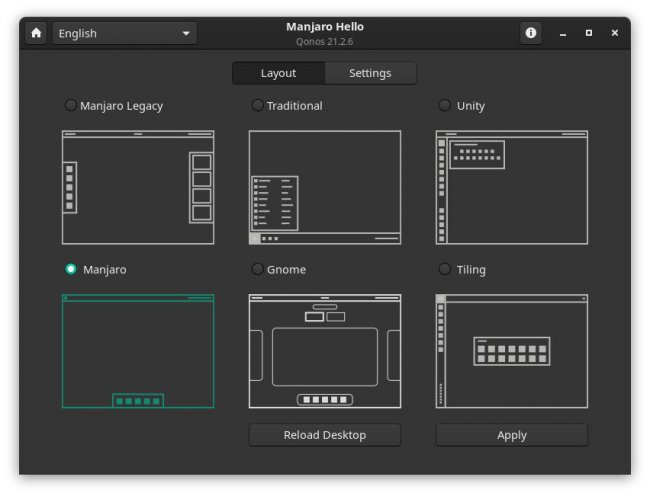Select the Traditional radio button
The height and width of the screenshot is (496, 650).
(257, 105)
